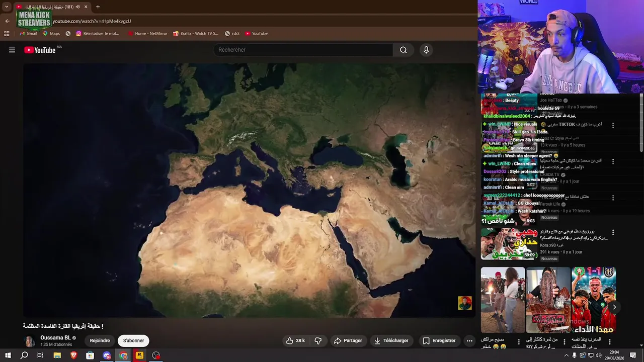The height and width of the screenshot is (362, 644).
Task: Open Braflix - Watch TV bookmark
Action: pyautogui.click(x=196, y=34)
